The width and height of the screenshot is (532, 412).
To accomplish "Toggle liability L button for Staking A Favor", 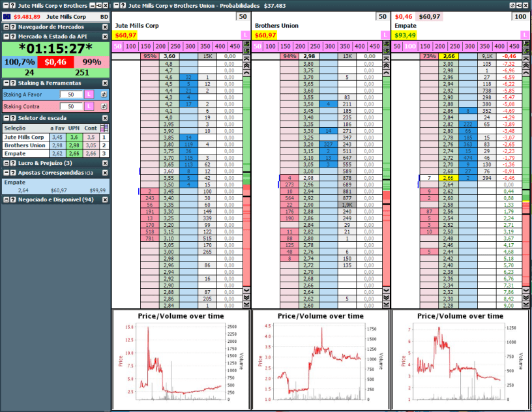I will 89,95.
